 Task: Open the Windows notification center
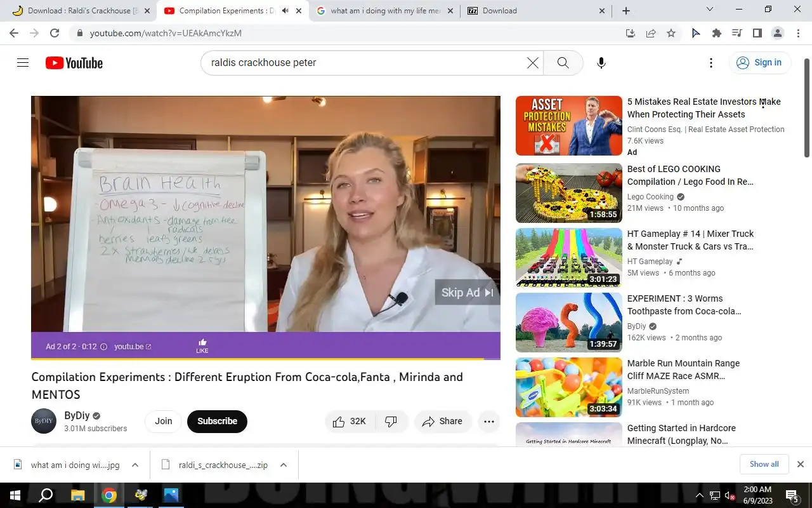(792, 495)
